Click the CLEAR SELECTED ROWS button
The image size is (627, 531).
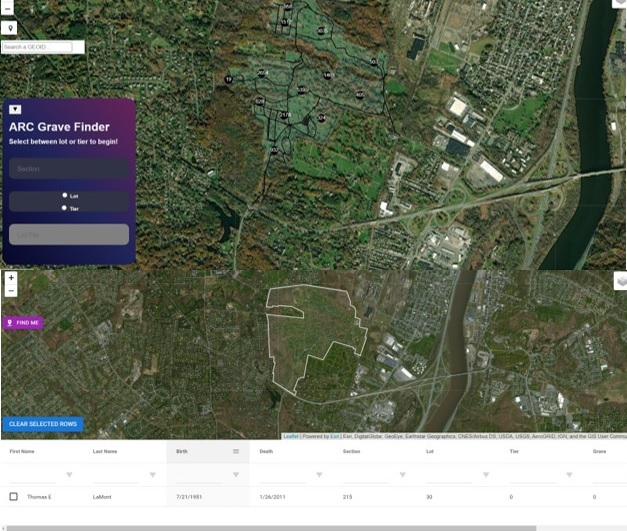[43, 424]
